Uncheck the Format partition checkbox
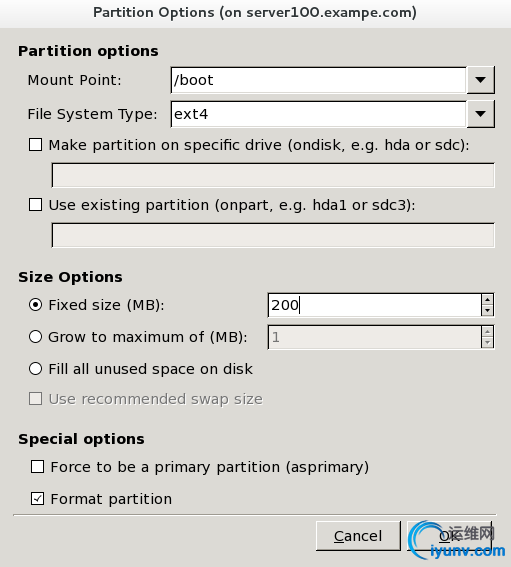The height and width of the screenshot is (567, 511). point(38,499)
